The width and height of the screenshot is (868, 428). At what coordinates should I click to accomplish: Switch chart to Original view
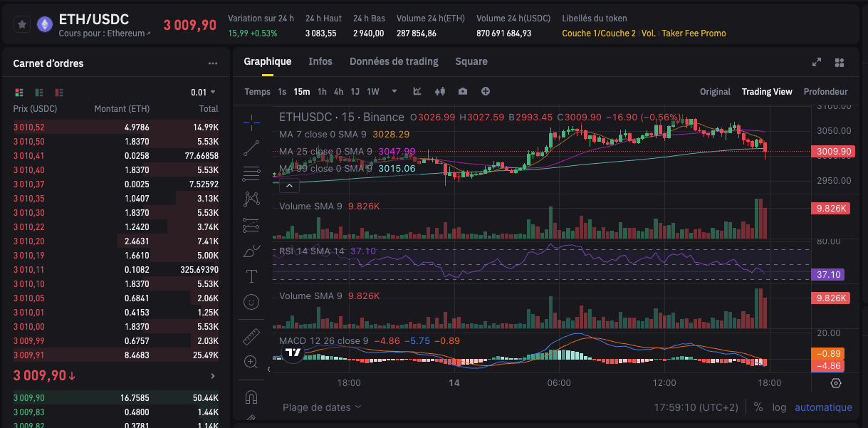click(715, 92)
